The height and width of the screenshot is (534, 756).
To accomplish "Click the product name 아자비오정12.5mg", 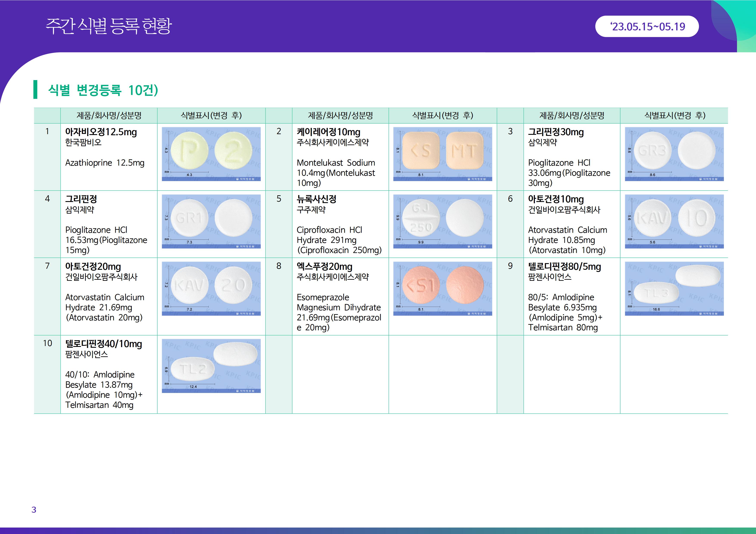I will tap(101, 132).
